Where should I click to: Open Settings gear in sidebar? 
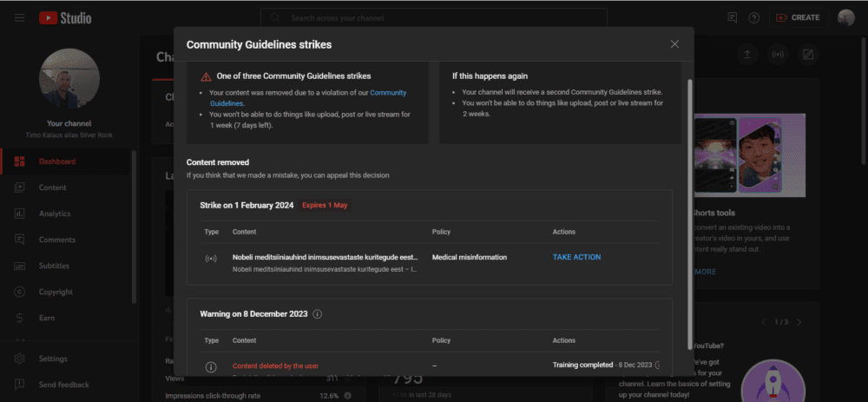click(x=52, y=359)
